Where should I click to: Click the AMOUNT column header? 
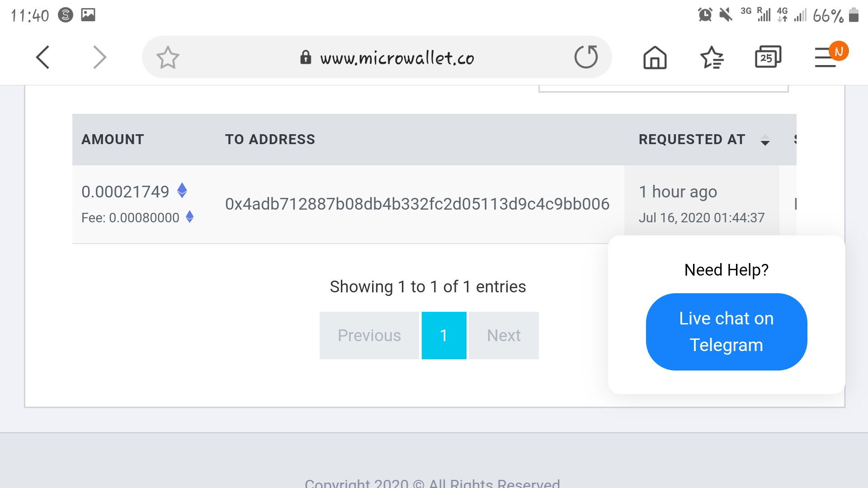click(x=113, y=139)
